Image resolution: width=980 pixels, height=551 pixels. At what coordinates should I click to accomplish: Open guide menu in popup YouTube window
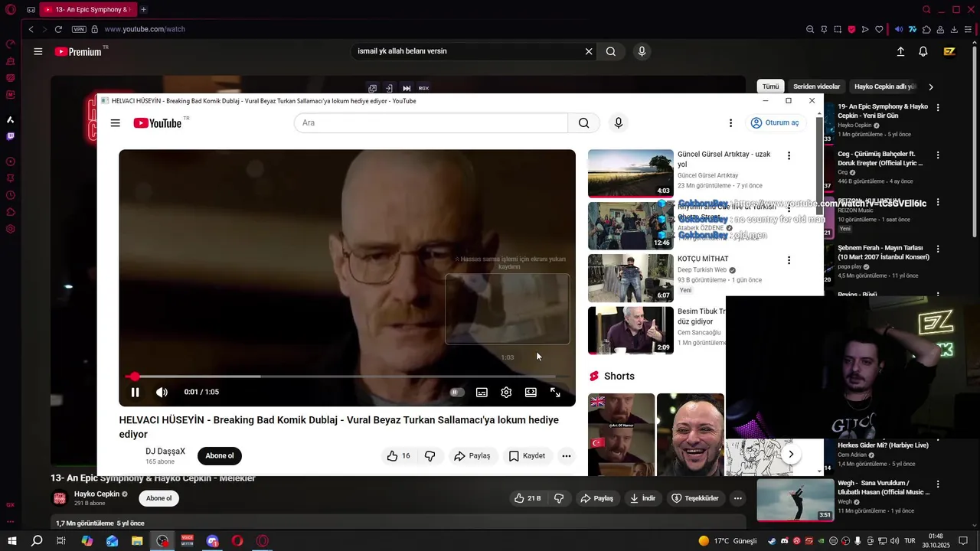pyautogui.click(x=115, y=123)
